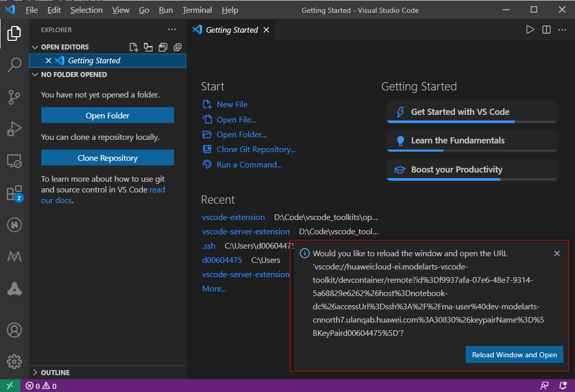Open recent vscode-server-extension in D:\Code
The image size is (575, 392).
pos(246,231)
